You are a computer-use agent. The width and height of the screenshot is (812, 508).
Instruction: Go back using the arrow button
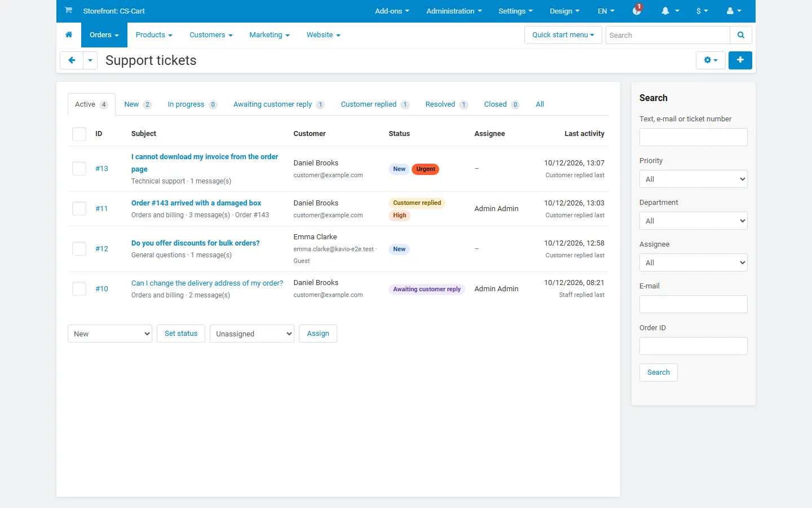[x=72, y=60]
